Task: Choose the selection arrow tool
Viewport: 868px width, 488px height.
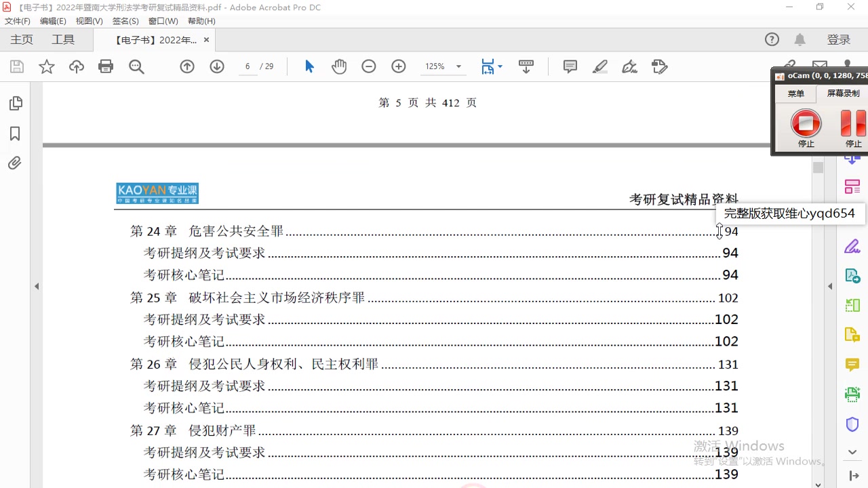Action: coord(309,66)
